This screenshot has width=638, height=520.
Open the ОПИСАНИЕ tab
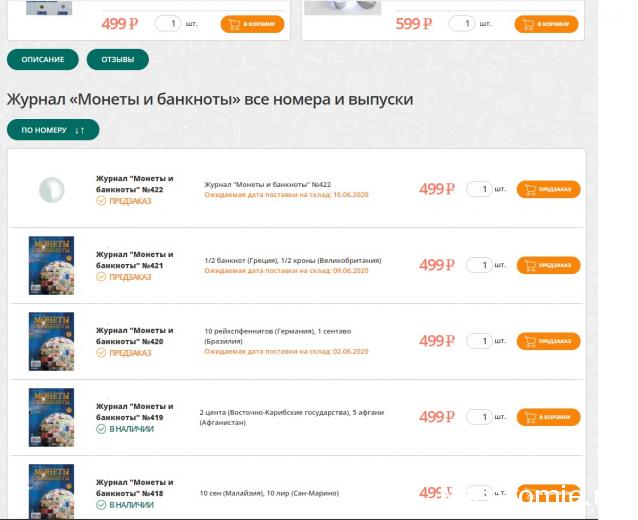(43, 59)
